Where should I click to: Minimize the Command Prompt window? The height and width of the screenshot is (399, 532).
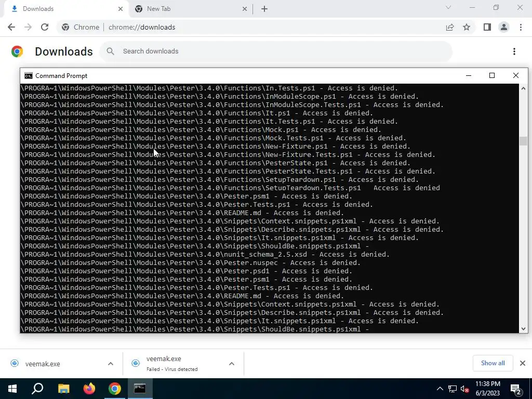click(469, 76)
